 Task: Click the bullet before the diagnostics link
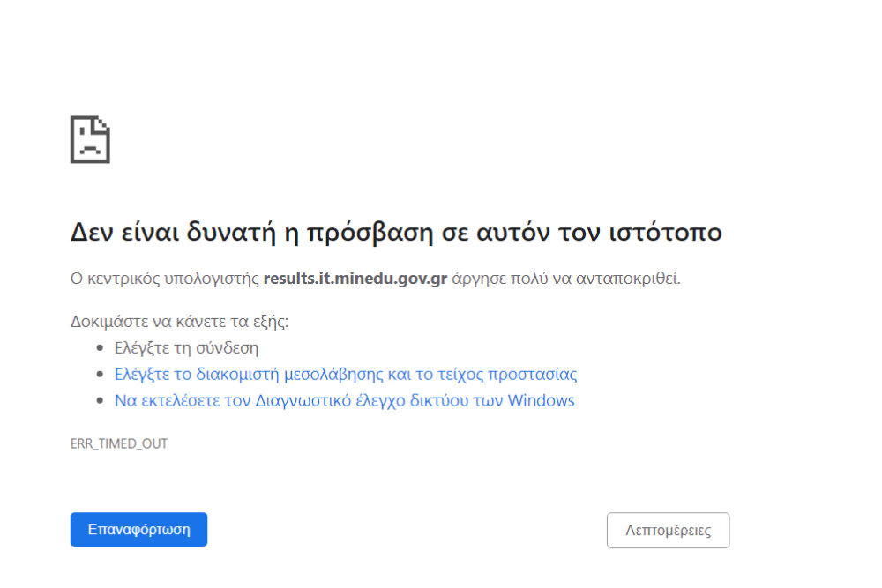point(101,401)
